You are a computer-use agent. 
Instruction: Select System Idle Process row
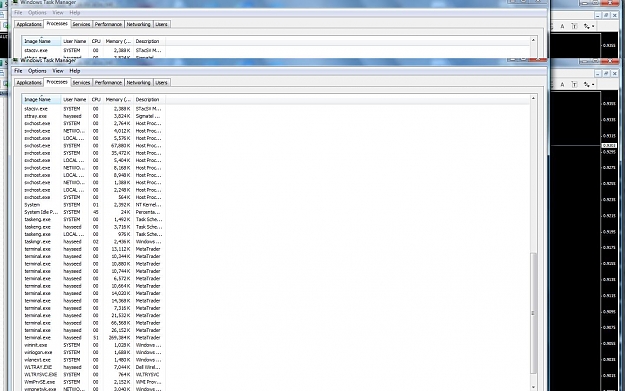click(x=94, y=212)
